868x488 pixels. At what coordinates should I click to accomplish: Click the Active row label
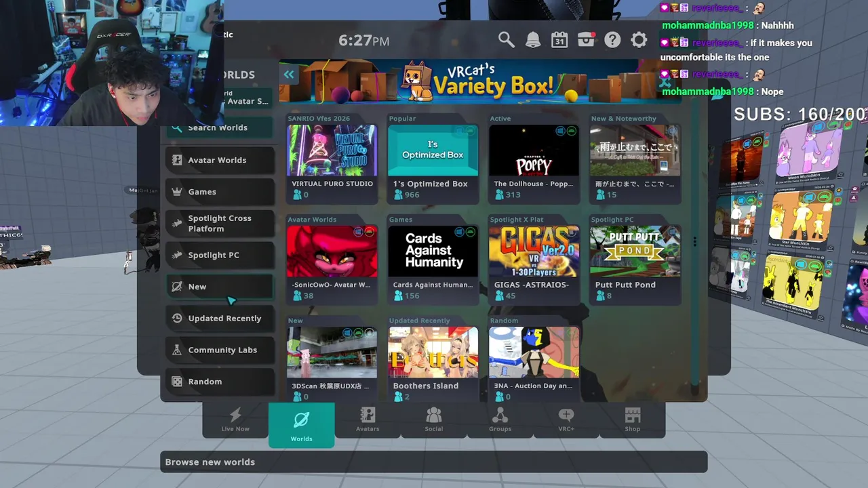[500, 119]
